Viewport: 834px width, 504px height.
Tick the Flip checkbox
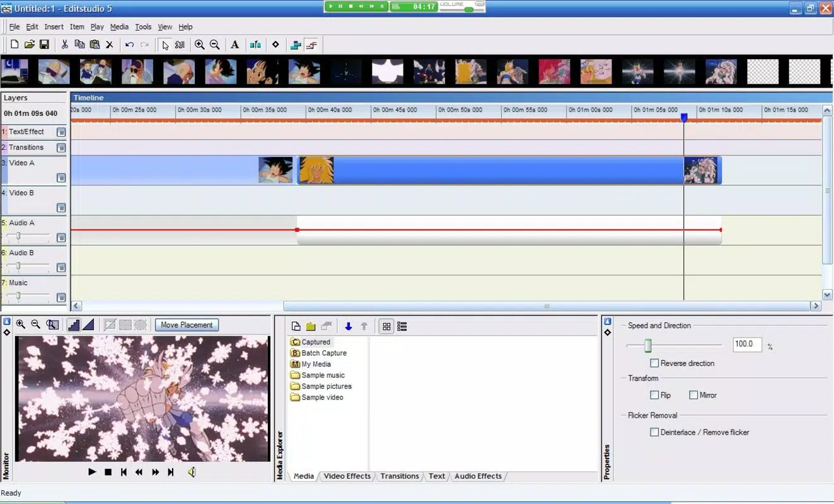click(654, 395)
